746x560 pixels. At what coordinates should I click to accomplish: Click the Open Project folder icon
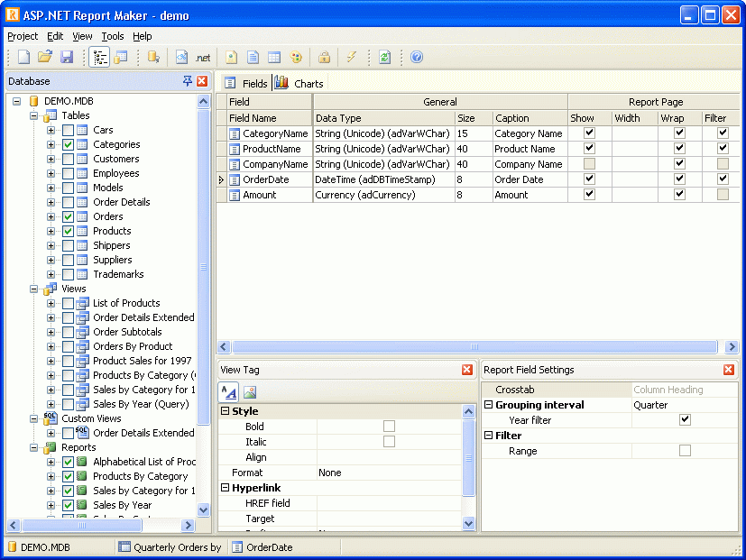[x=45, y=57]
